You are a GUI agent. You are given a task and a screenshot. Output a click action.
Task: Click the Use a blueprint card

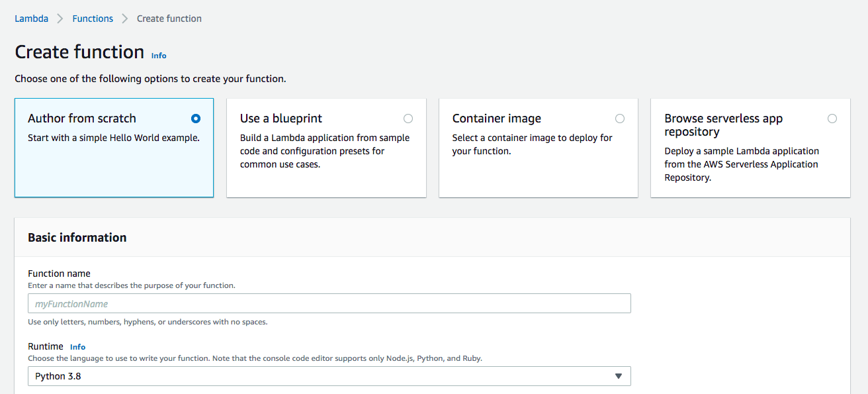tap(326, 147)
